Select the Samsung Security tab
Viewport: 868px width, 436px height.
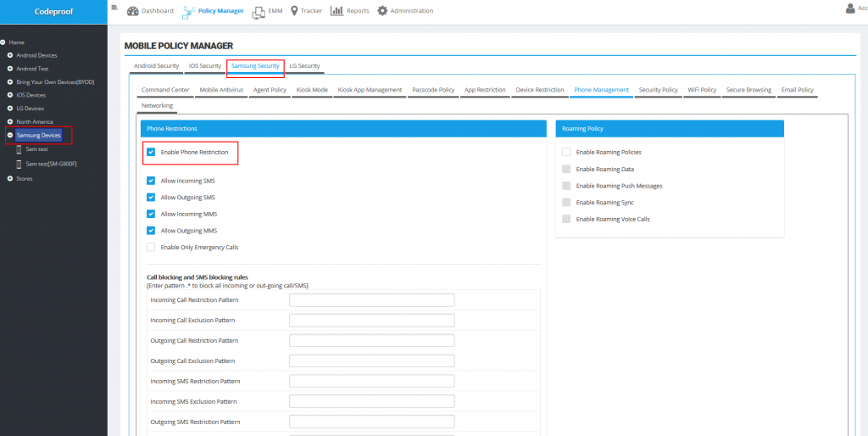[255, 66]
